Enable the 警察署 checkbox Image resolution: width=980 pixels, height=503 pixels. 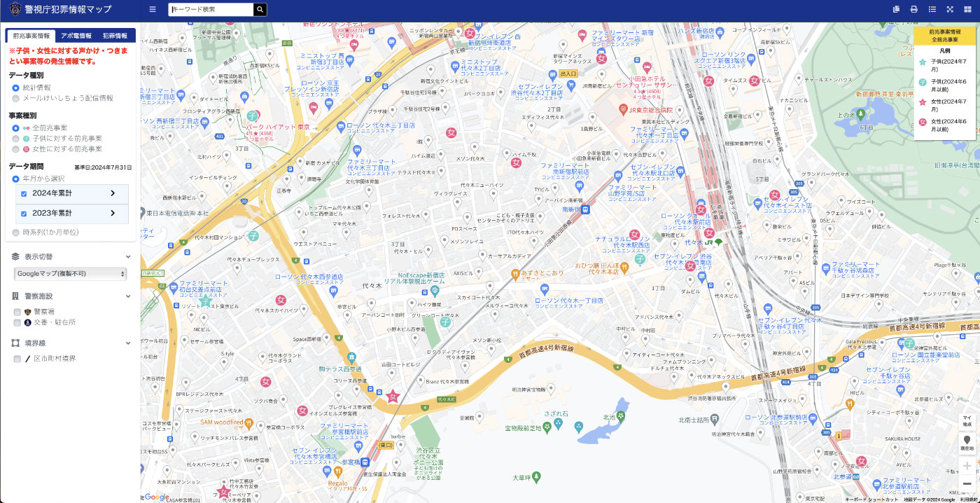click(x=17, y=312)
